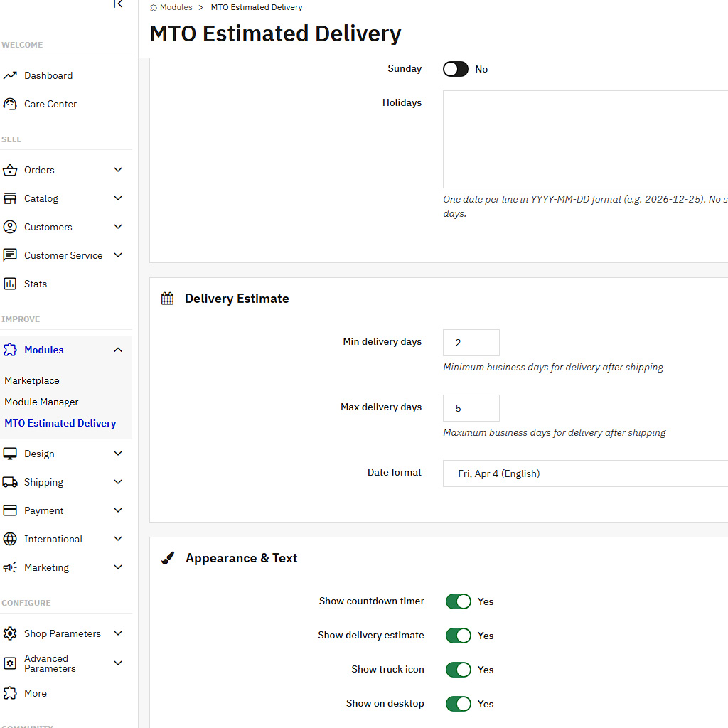Collapse the Modules section chevron
Viewport: 728px width, 728px height.
click(118, 350)
